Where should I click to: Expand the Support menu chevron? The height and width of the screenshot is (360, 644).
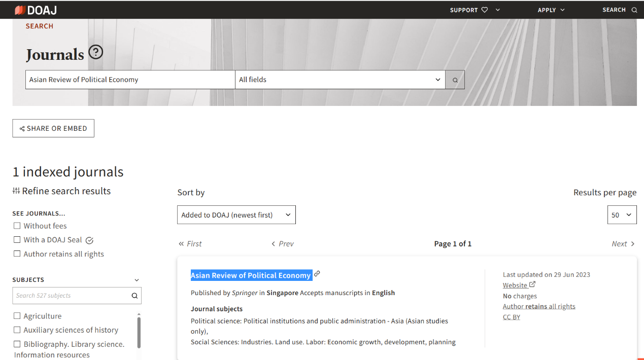(498, 10)
